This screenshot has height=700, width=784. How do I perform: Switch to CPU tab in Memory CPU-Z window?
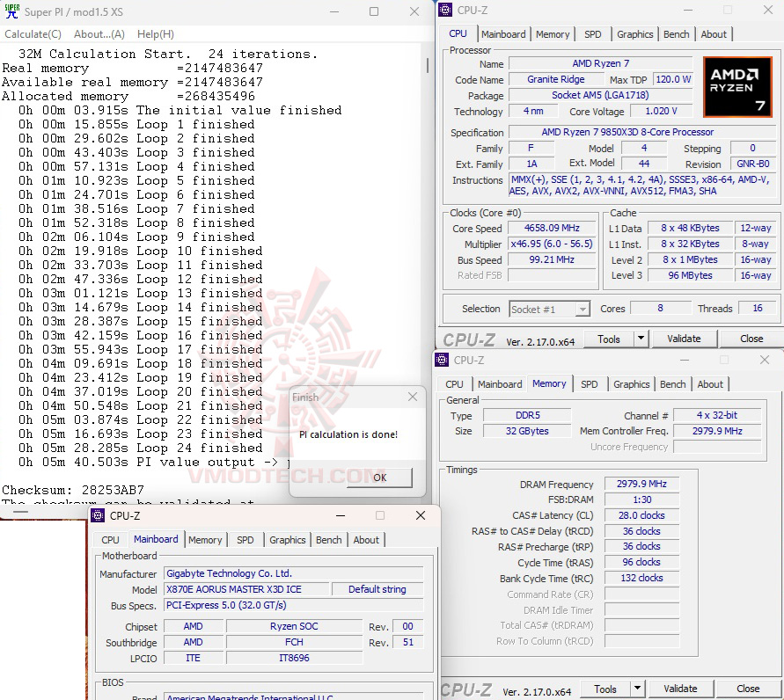pyautogui.click(x=454, y=384)
